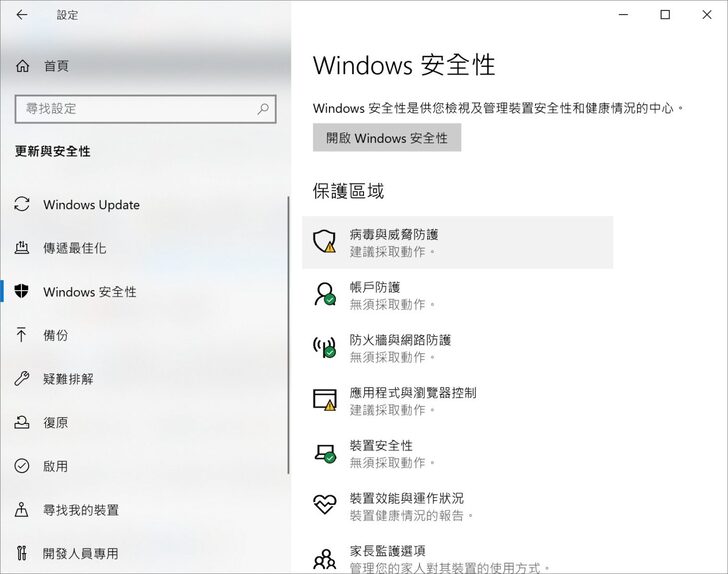Close the 設定 window
Screen dimensions: 728x574
tap(707, 15)
